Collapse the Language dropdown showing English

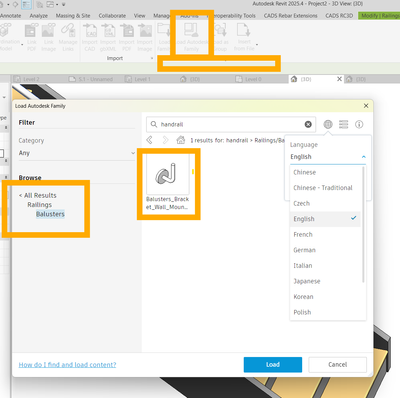pyautogui.click(x=328, y=157)
